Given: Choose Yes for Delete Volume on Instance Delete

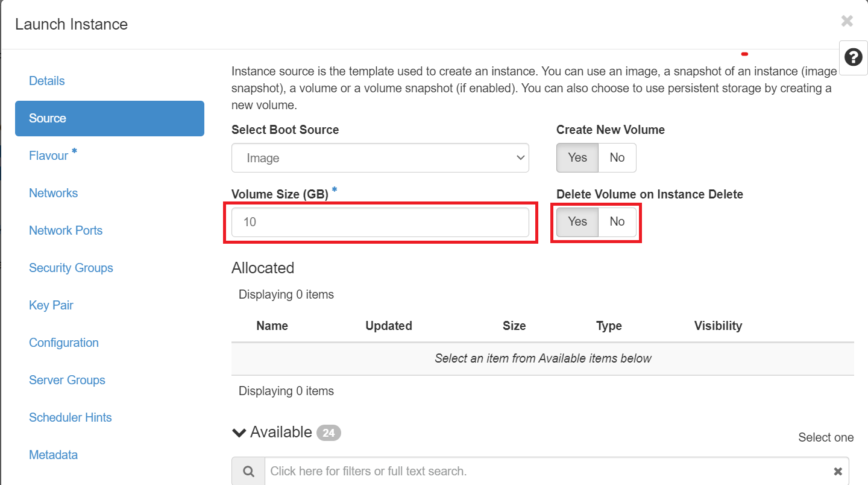Looking at the screenshot, I should point(577,221).
